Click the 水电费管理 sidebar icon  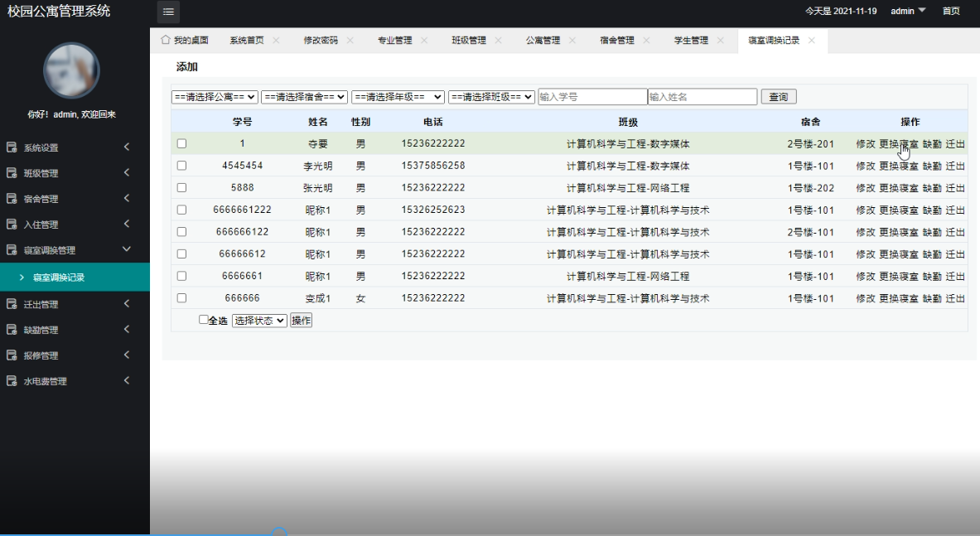pos(10,380)
